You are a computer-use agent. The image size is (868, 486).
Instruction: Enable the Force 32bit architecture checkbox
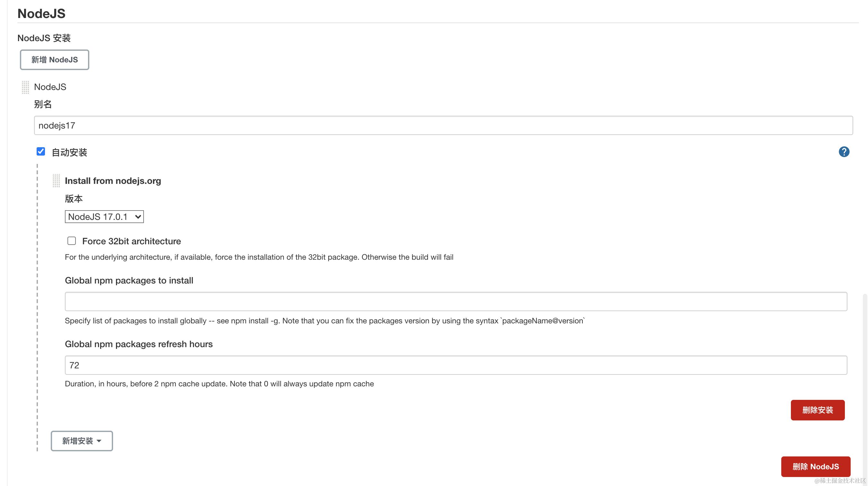[71, 241]
